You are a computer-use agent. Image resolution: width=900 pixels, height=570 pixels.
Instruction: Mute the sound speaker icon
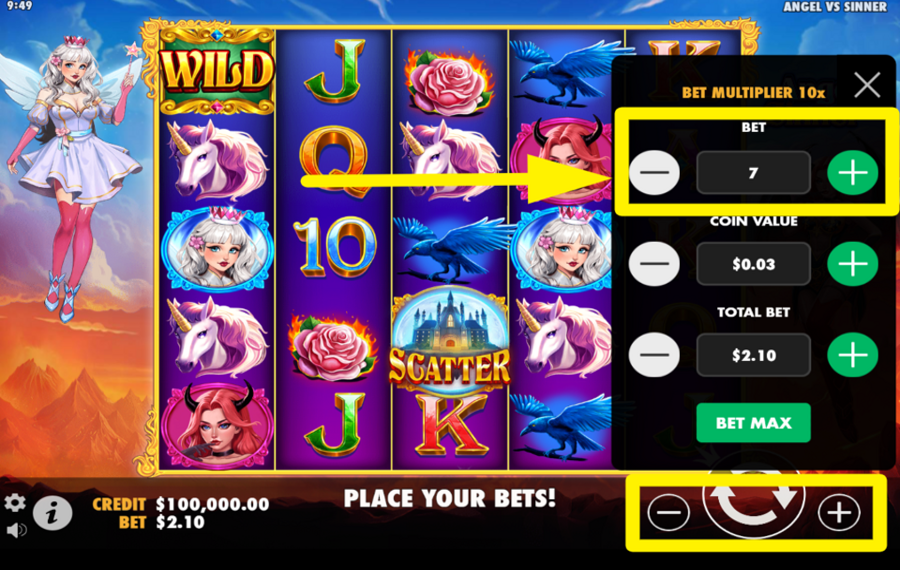16,530
